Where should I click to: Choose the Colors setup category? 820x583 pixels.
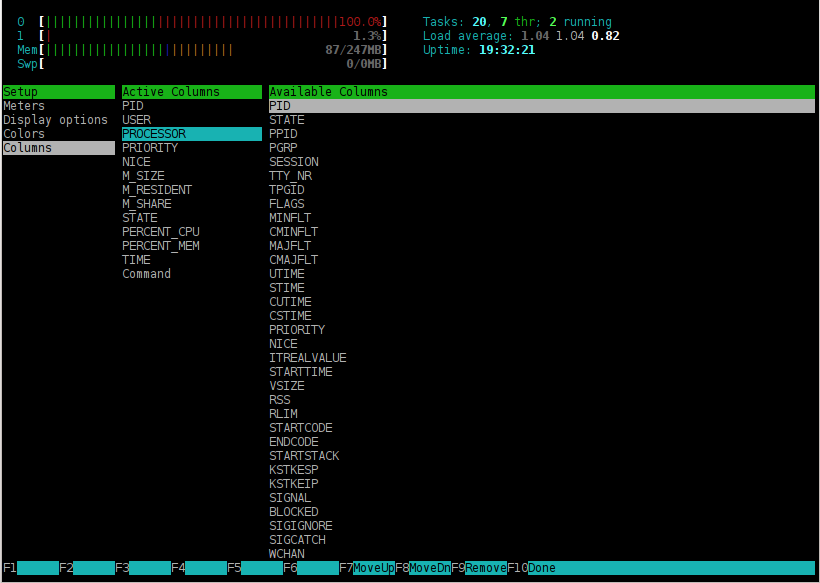click(24, 134)
